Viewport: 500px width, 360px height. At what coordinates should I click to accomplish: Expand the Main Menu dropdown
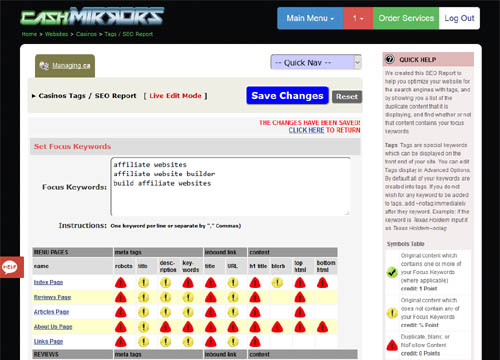[310, 18]
